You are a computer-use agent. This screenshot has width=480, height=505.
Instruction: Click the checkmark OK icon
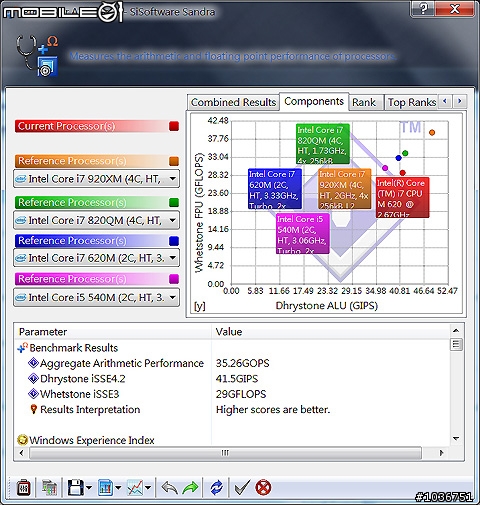242,488
